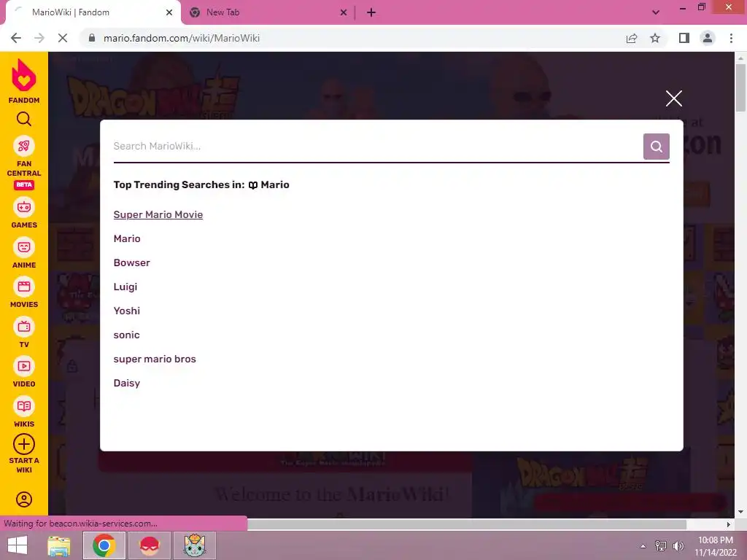Submit search with the purple magnifier button
Image resolution: width=747 pixels, height=560 pixels.
pyautogui.click(x=656, y=146)
